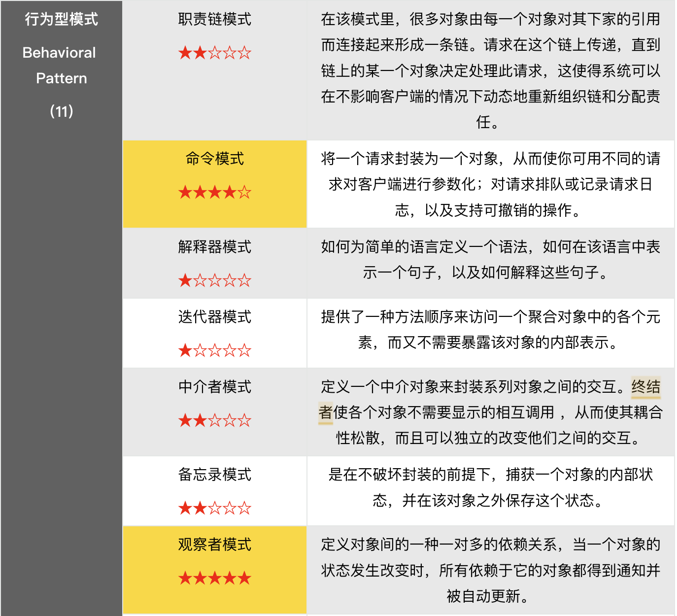Click the 命令模式 description starting with 将一个请求封装

pos(490,184)
